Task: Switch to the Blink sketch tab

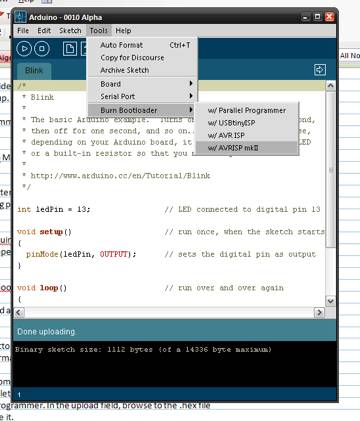Action: point(34,71)
